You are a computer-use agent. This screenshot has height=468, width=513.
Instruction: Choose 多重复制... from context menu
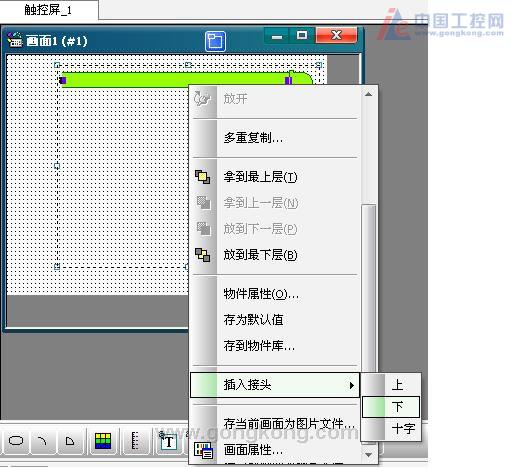pos(275,138)
